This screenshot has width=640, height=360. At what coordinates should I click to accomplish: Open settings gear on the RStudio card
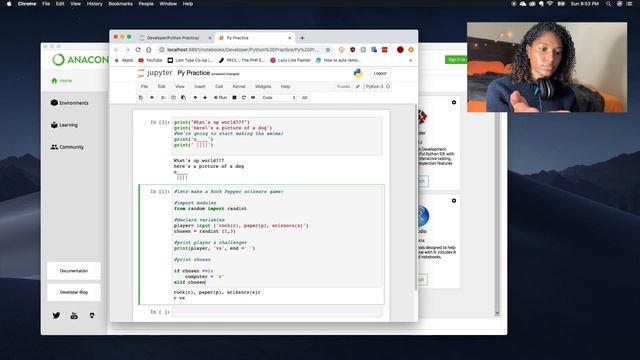pyautogui.click(x=454, y=200)
